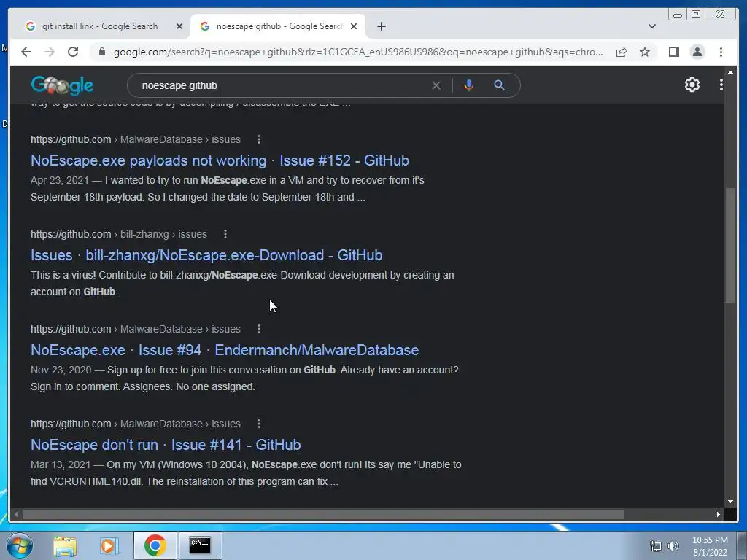
Task: Go back to the previous page
Action: pos(26,52)
